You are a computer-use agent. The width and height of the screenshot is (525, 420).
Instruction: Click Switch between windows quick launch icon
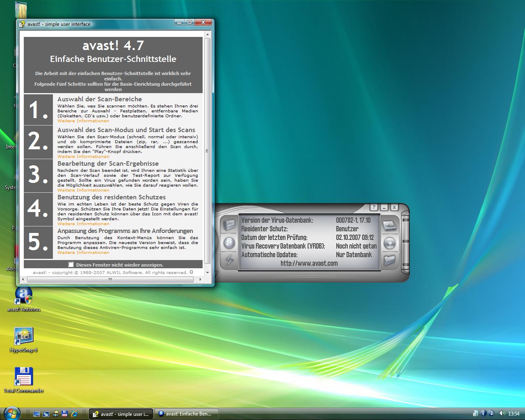pyautogui.click(x=46, y=414)
